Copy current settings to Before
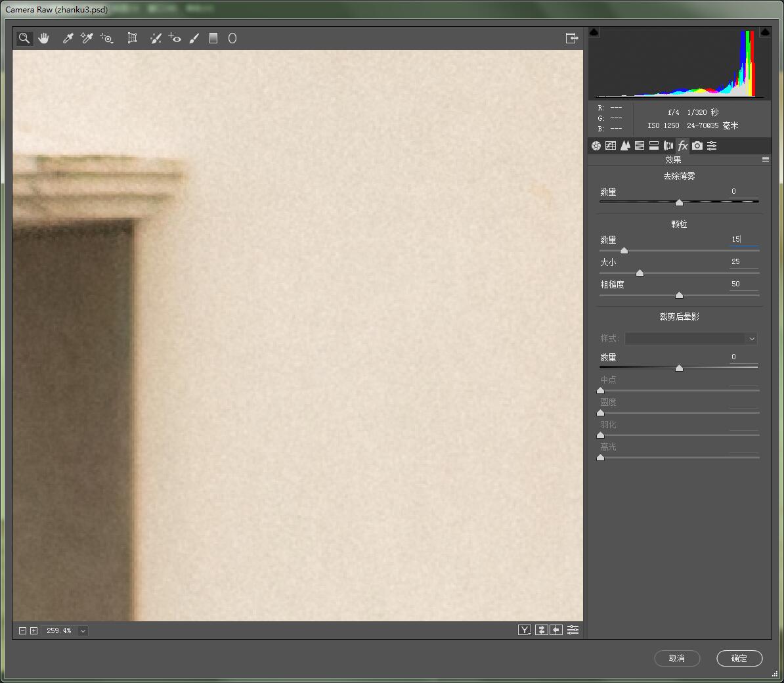 coord(556,630)
